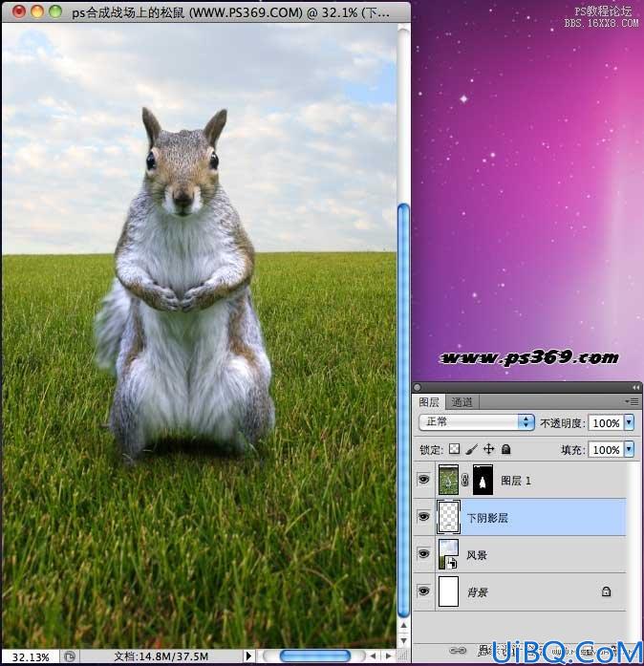The image size is (644, 666).
Task: Click the lock icon on 背景 layer
Action: [606, 591]
